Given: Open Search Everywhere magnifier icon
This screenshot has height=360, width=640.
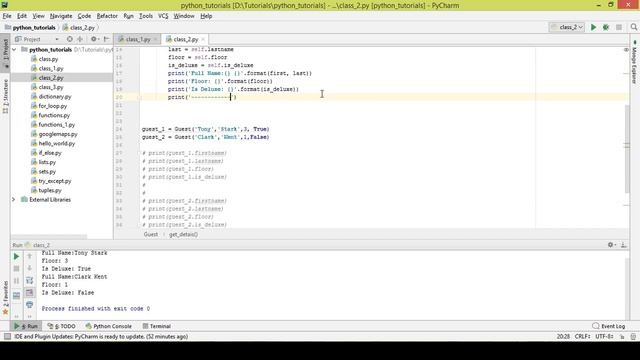Looking at the screenshot, I should 634,27.
